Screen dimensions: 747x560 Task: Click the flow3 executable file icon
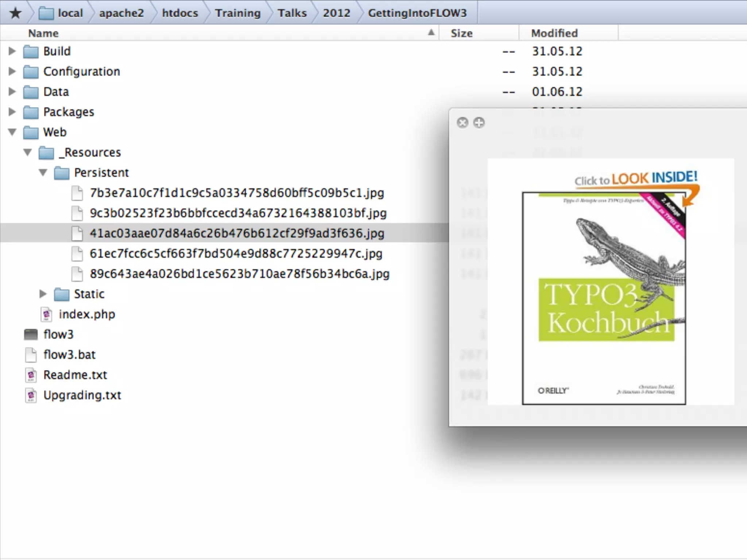[31, 334]
